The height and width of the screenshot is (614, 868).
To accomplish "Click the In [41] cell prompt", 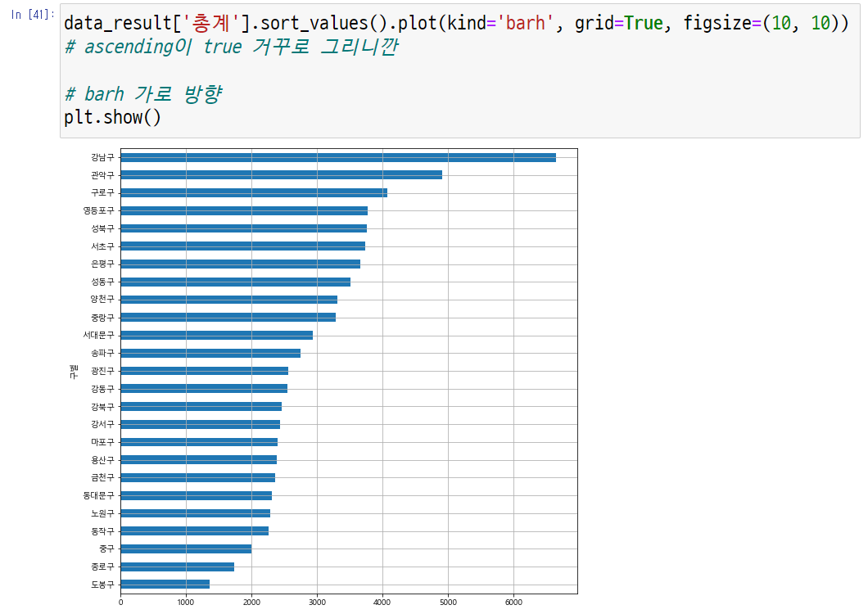I will click(x=33, y=15).
